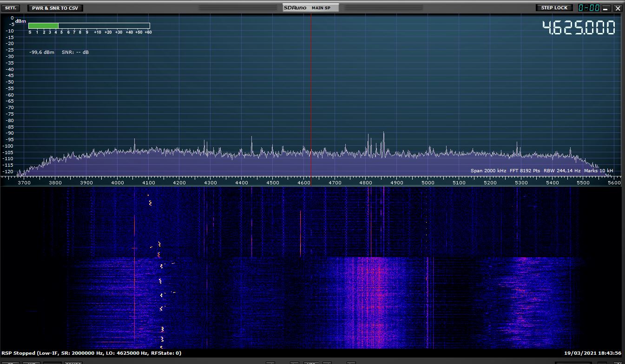Click the SNR readout label
The width and height of the screenshot is (625, 364).
click(75, 52)
